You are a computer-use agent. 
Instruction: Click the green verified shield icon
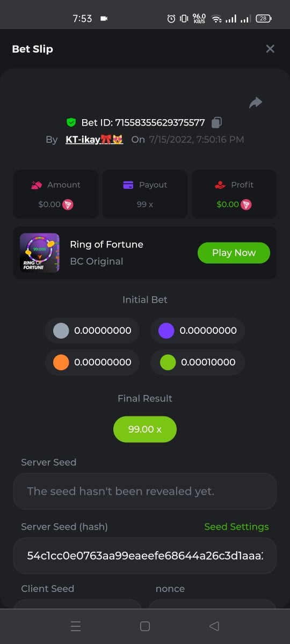pyautogui.click(x=71, y=122)
